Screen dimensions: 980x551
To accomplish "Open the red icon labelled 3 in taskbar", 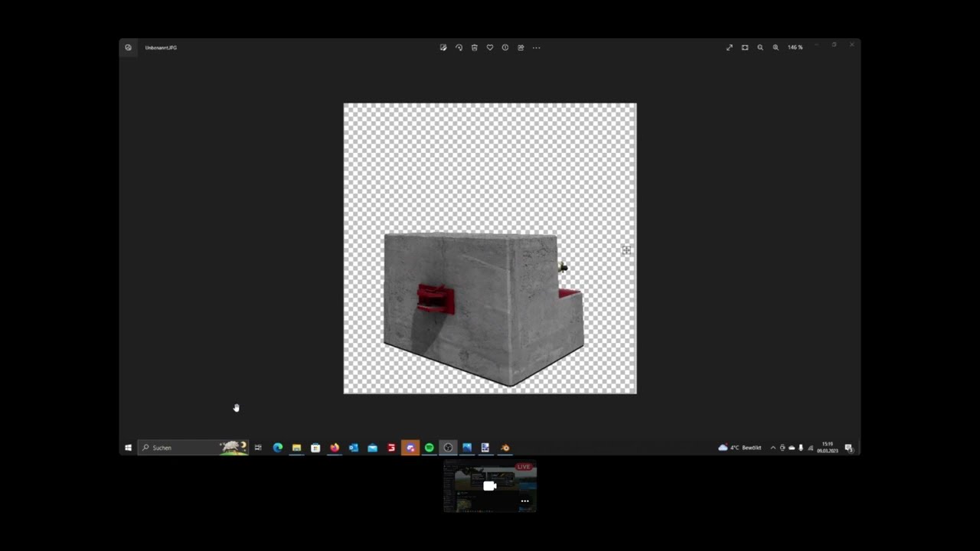I will 391,448.
